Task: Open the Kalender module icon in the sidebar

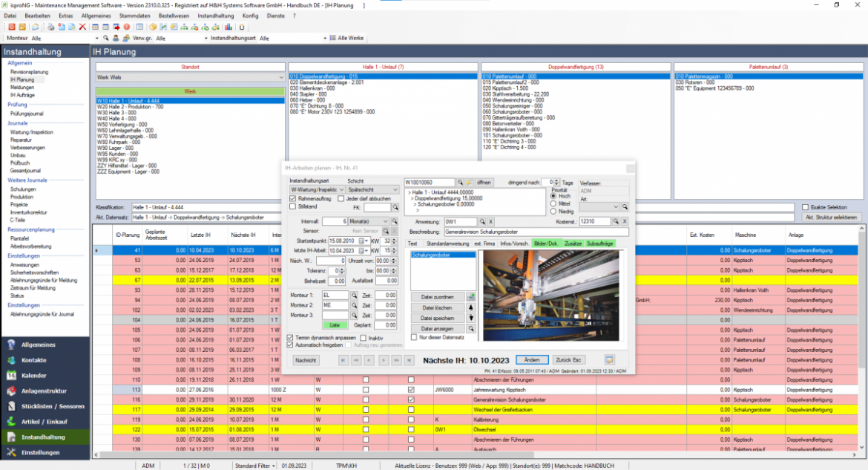Action: click(12, 375)
